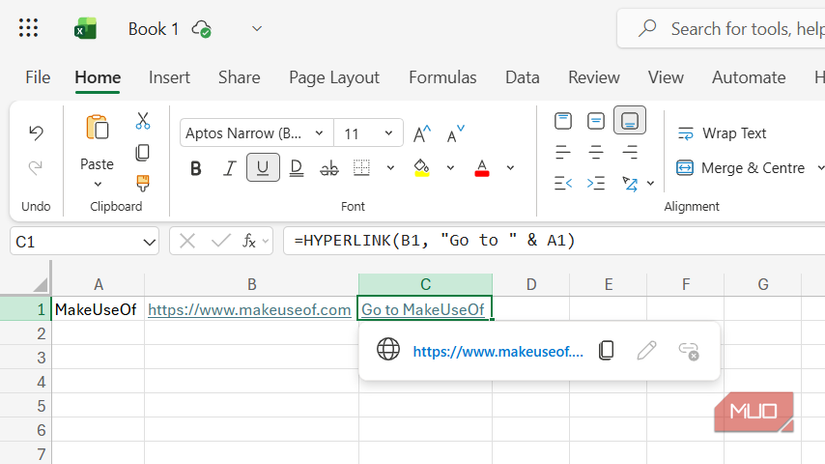Image resolution: width=825 pixels, height=464 pixels.
Task: Click the Paste clipboard icon
Action: pos(97,127)
